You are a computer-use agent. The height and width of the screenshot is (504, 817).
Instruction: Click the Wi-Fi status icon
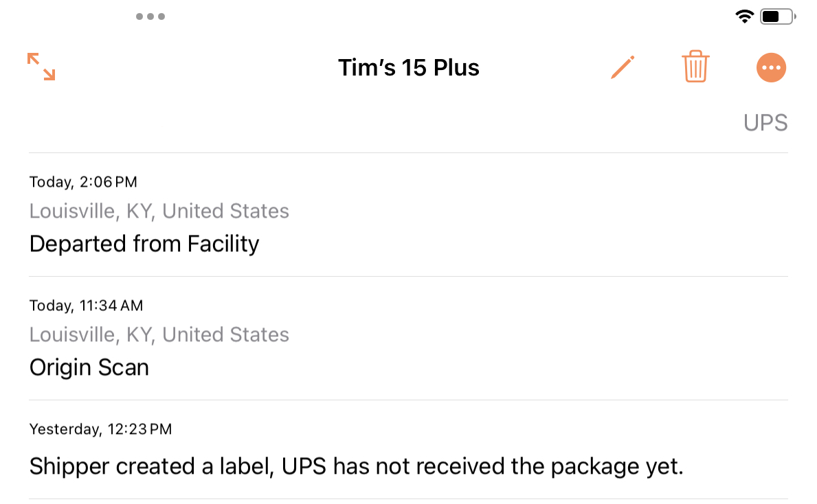click(x=744, y=16)
